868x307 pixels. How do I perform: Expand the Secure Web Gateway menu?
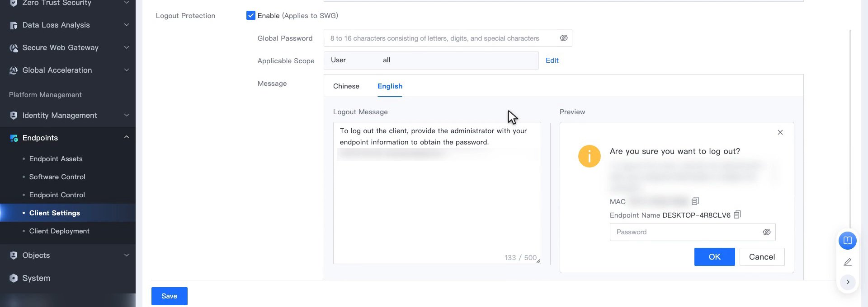tap(127, 47)
